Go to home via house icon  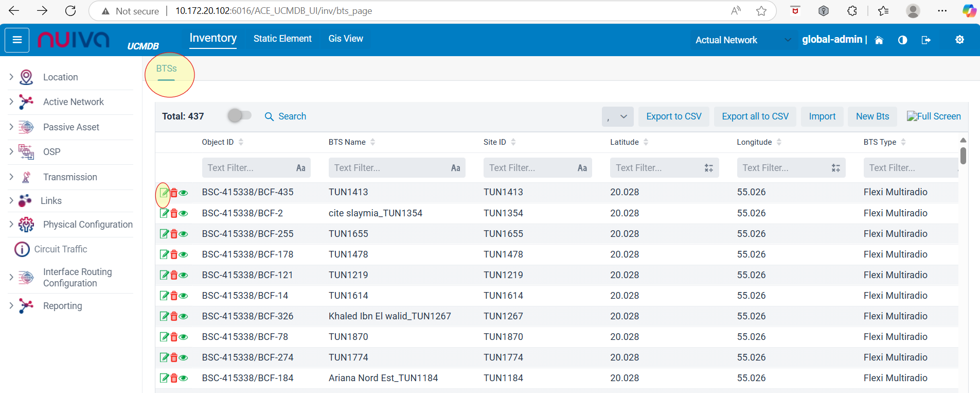(x=879, y=40)
